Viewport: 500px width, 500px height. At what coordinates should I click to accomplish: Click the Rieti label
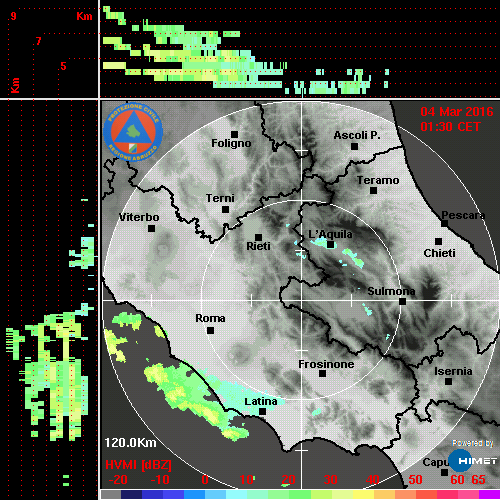[258, 246]
